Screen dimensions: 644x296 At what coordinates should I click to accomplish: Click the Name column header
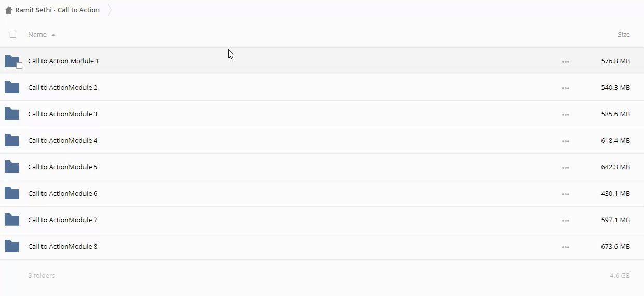tap(37, 35)
